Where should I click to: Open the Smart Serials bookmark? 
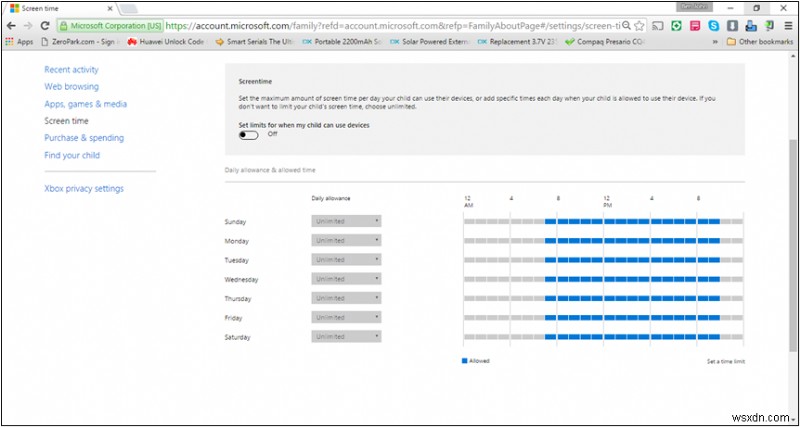click(x=255, y=42)
